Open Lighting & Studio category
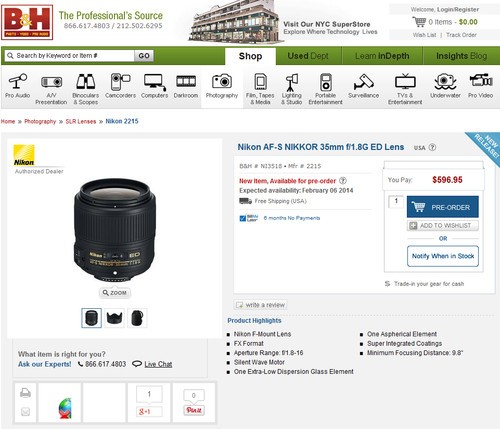The image size is (500, 429). click(292, 89)
